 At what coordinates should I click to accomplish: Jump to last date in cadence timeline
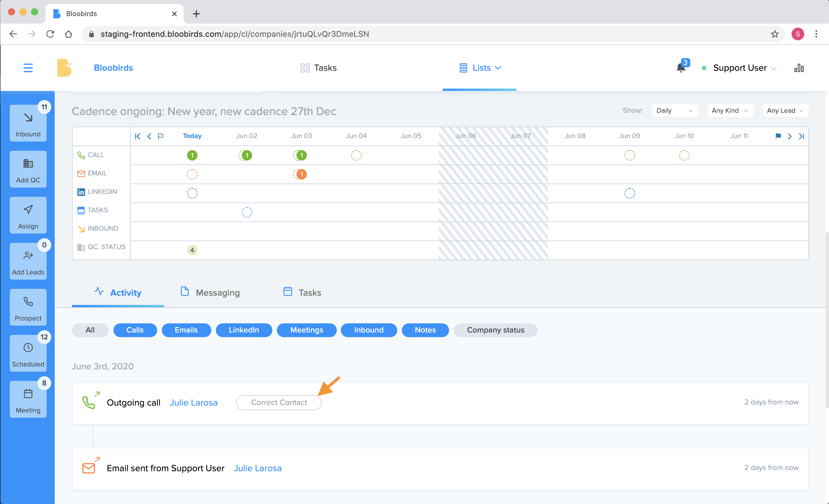coord(801,136)
